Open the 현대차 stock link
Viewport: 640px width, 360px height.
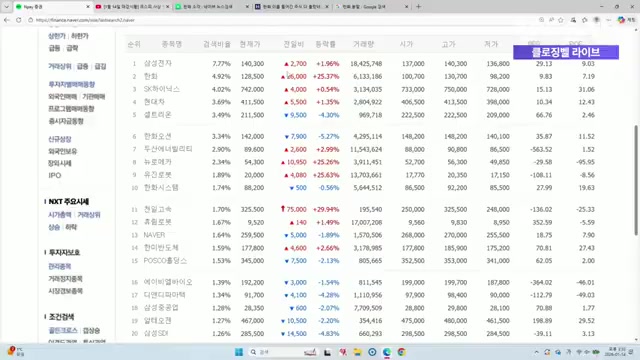coord(154,102)
